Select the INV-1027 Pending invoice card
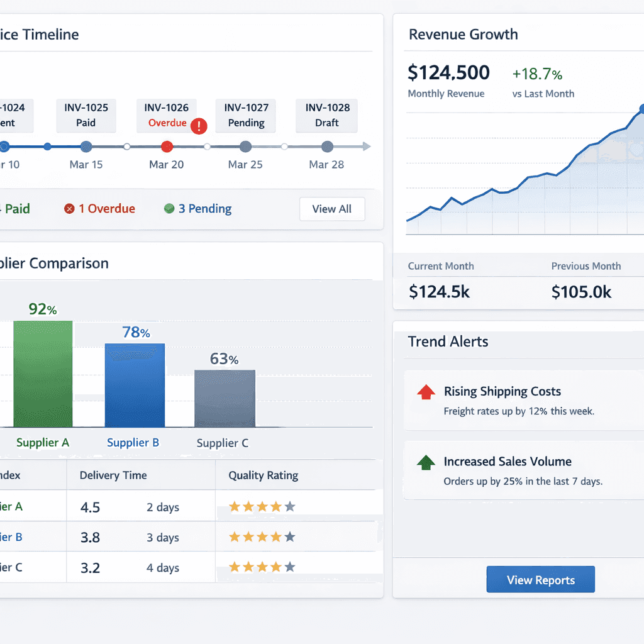This screenshot has width=644, height=644. tap(246, 116)
